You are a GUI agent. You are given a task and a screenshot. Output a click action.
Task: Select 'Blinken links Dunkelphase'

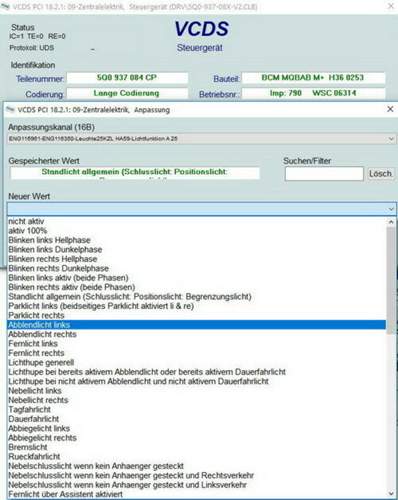click(197, 249)
